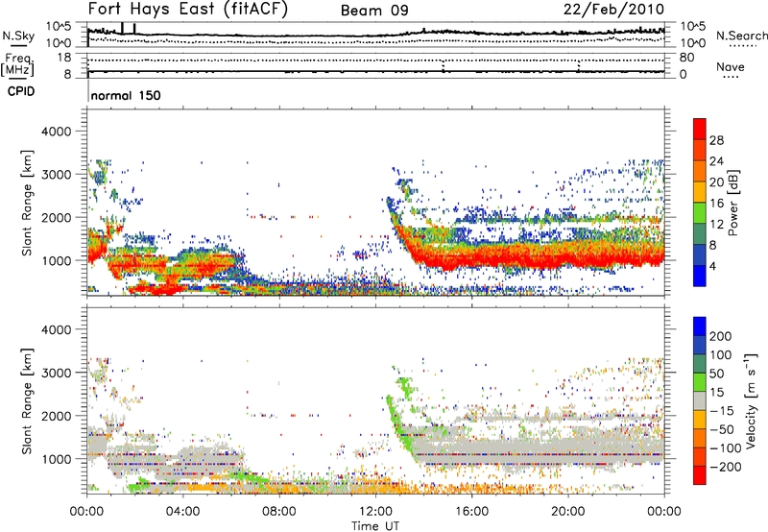Click the intense red power band near 16:00
The width and height of the screenshot is (768, 532).
(x=471, y=257)
